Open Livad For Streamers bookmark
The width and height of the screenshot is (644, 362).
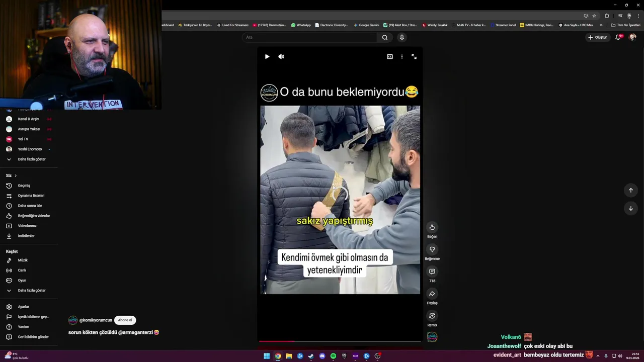[232, 25]
